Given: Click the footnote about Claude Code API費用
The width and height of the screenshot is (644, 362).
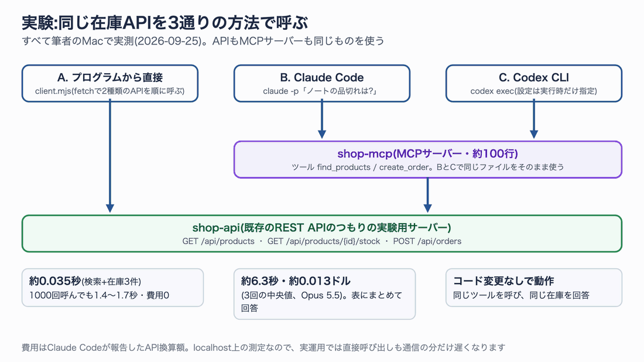Looking at the screenshot, I should click(x=263, y=347).
